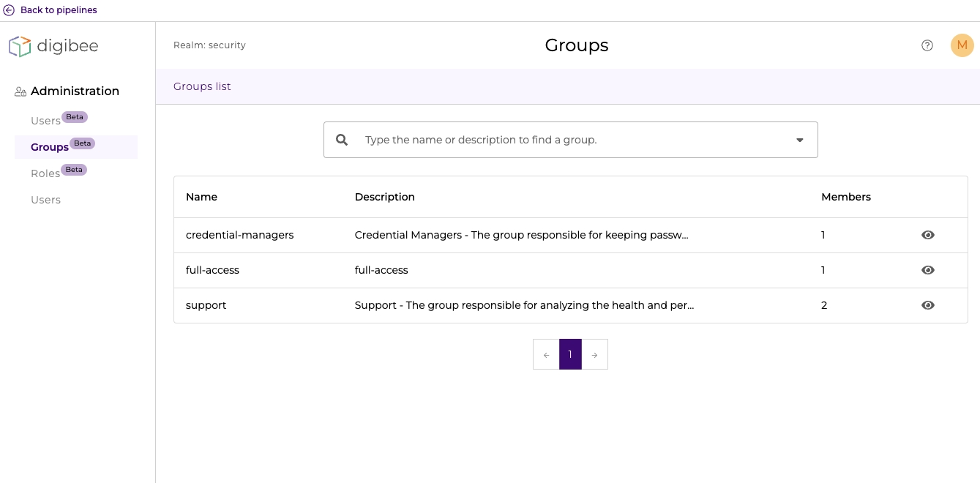View support group via eye icon

pos(927,305)
